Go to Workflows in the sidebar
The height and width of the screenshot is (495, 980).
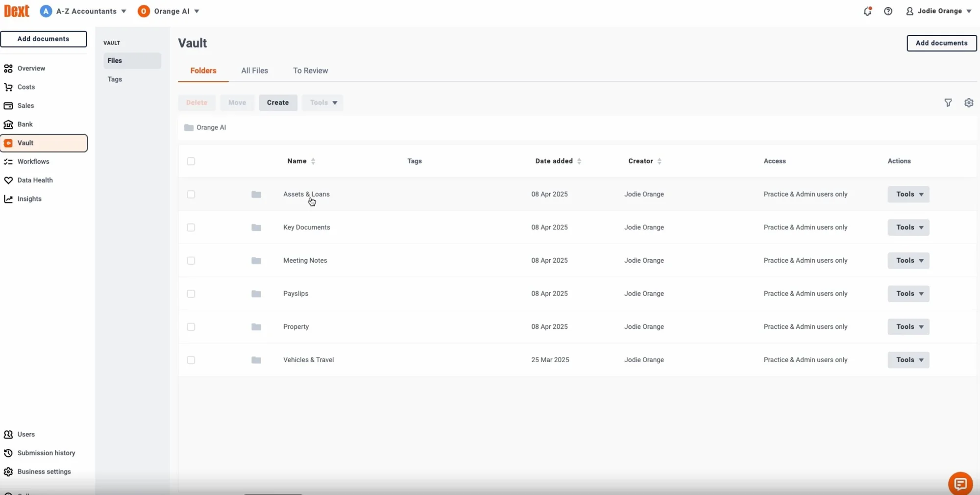(x=33, y=162)
